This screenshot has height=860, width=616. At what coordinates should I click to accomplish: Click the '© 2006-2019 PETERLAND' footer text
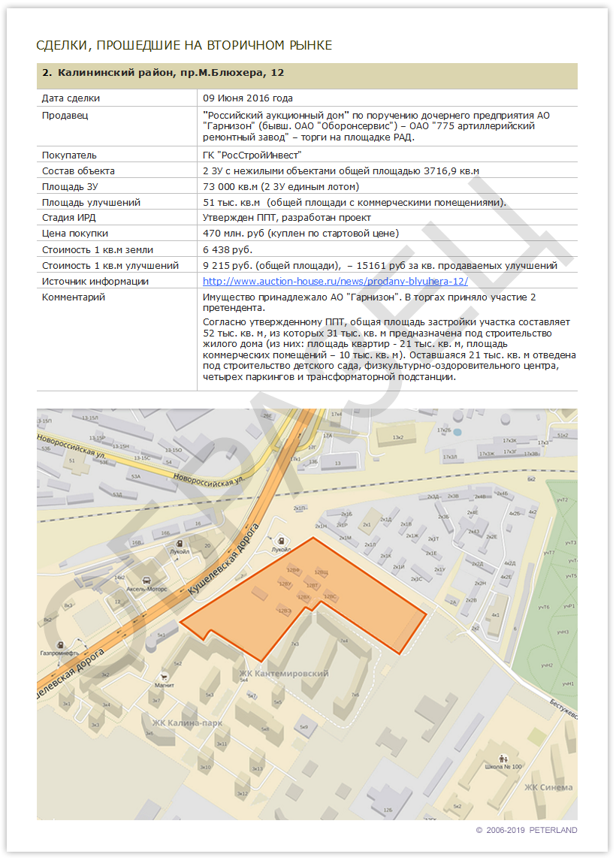[527, 830]
